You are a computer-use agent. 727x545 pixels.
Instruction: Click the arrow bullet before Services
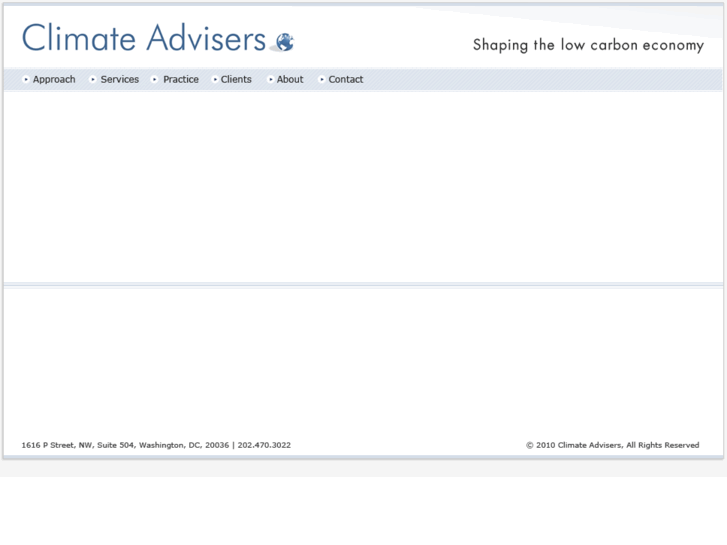click(x=93, y=79)
